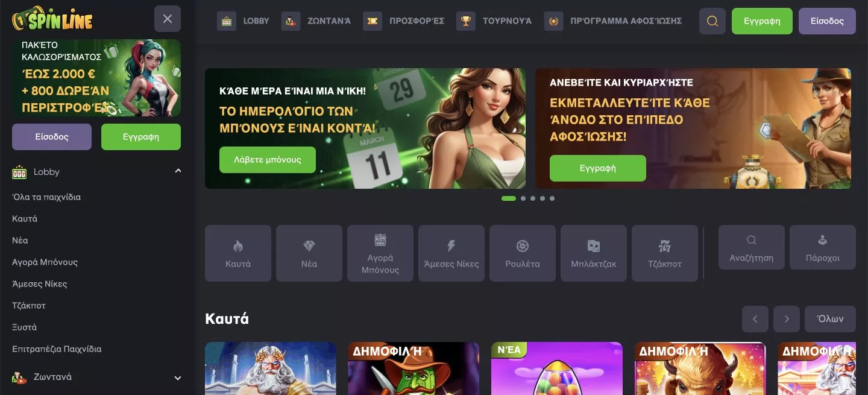Click the Λάβετε μπόνους banner button

268,160
